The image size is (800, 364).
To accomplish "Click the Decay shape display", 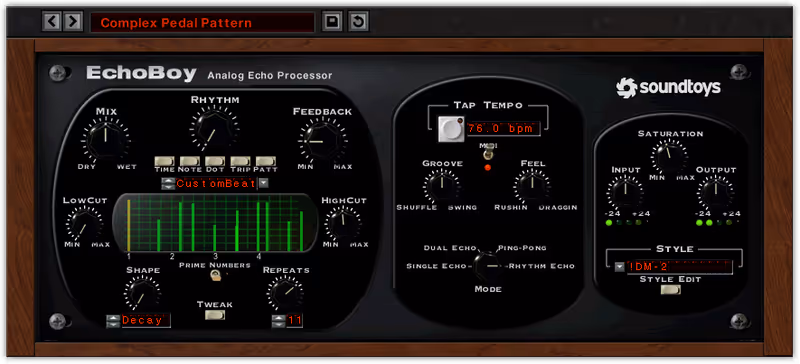I will [145, 321].
